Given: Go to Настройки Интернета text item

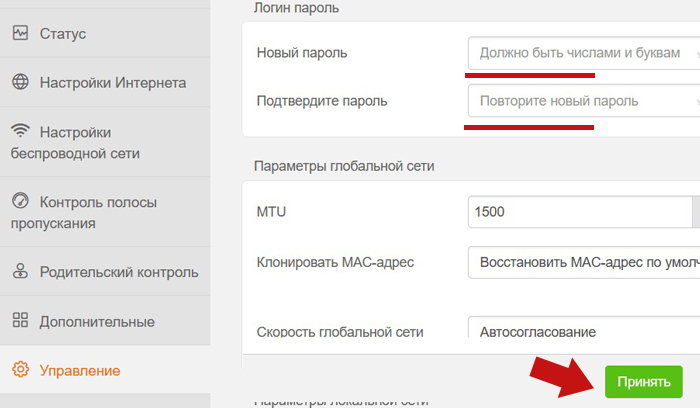Looking at the screenshot, I should pos(112,83).
